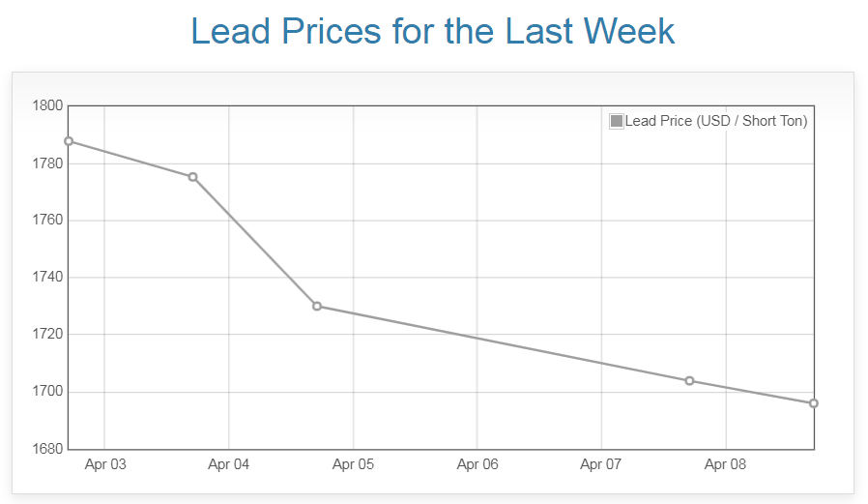Select the data point at 1730
The height and width of the screenshot is (504, 868).
(317, 307)
